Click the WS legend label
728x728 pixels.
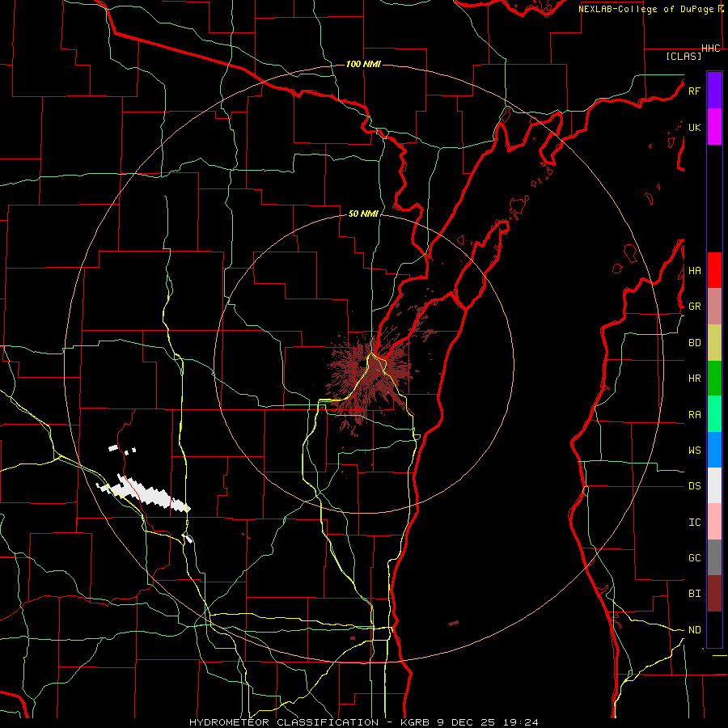[694, 451]
